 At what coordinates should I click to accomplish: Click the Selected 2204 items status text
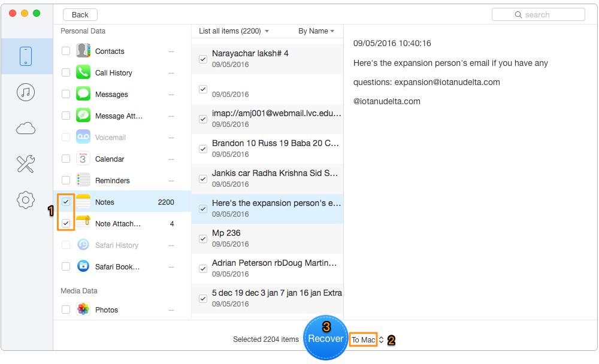(x=266, y=339)
